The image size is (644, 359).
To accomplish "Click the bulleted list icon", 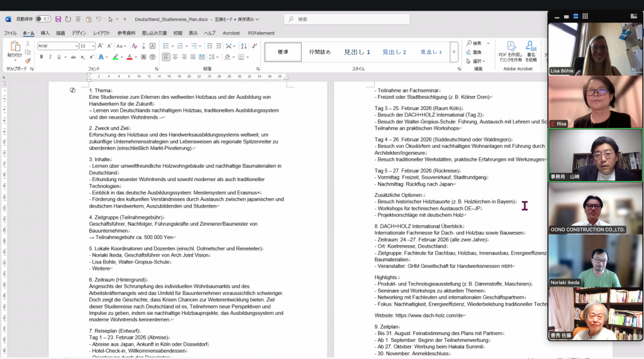I will (x=166, y=46).
